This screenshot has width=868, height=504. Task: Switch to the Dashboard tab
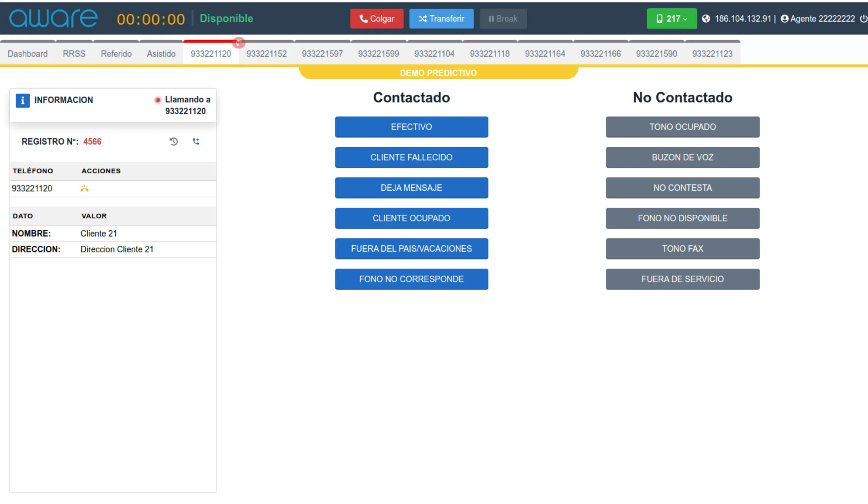27,54
